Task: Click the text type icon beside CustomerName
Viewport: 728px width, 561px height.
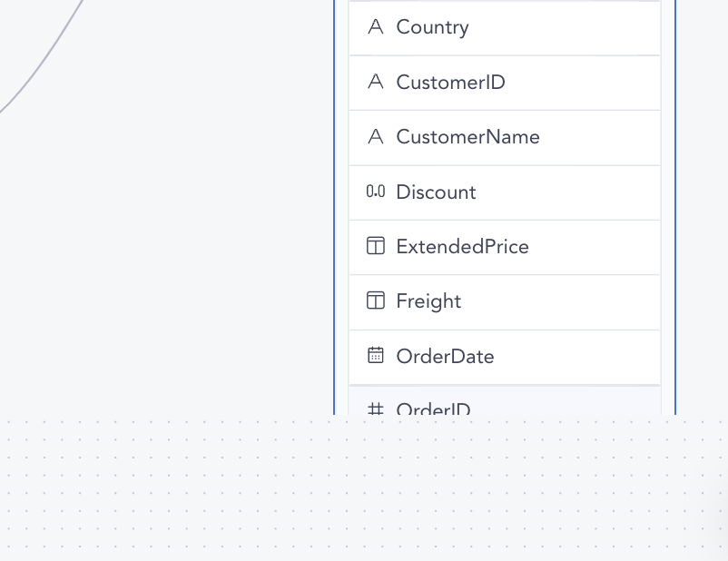Action: coord(375,136)
